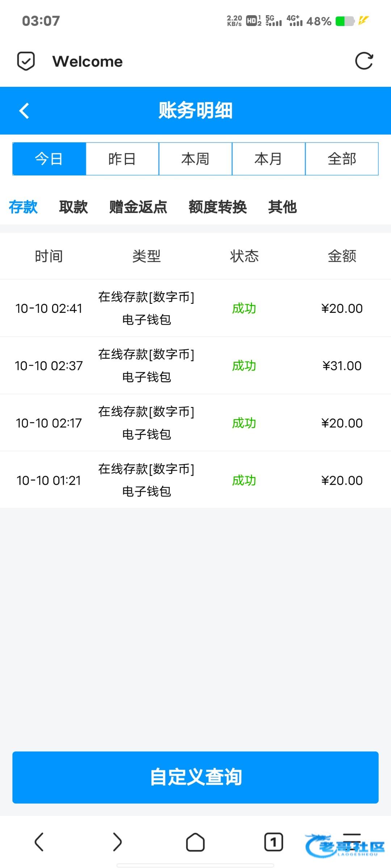The height and width of the screenshot is (868, 391).
Task: Open the 取款 category tab
Action: pos(73,207)
